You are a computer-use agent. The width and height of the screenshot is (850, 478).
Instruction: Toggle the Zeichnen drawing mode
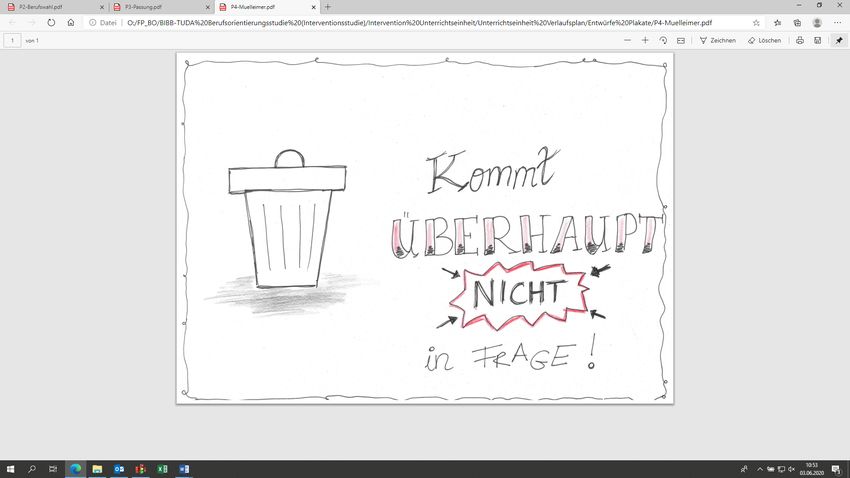(717, 40)
